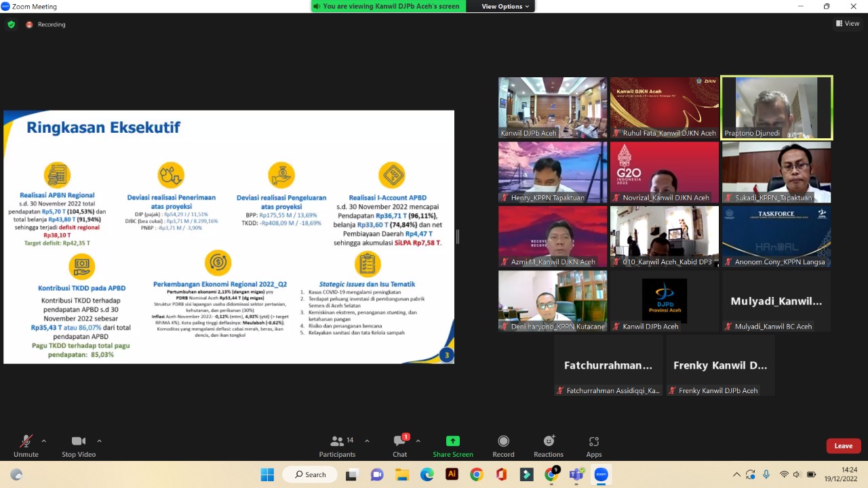
Task: Select Deni Haryono_KPPN Kutacane video tile
Action: coord(553,301)
